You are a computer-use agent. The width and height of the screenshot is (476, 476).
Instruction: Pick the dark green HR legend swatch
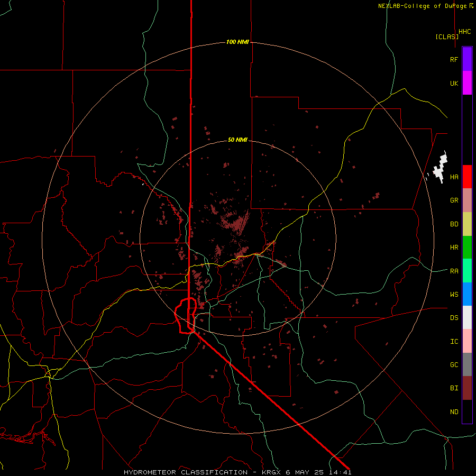(467, 248)
